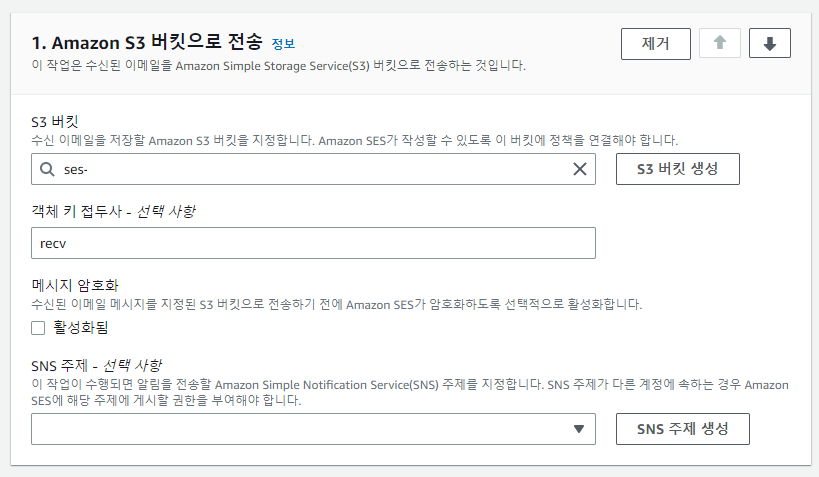
Task: Click the SNS 주제 생성 button
Action: click(682, 429)
